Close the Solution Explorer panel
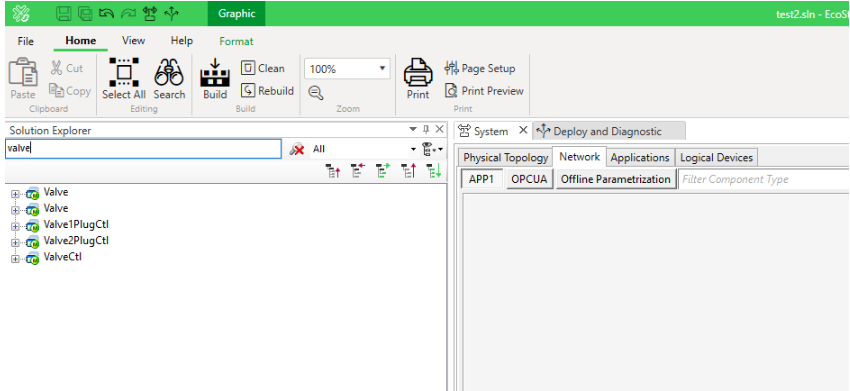The image size is (850, 391). (x=440, y=130)
